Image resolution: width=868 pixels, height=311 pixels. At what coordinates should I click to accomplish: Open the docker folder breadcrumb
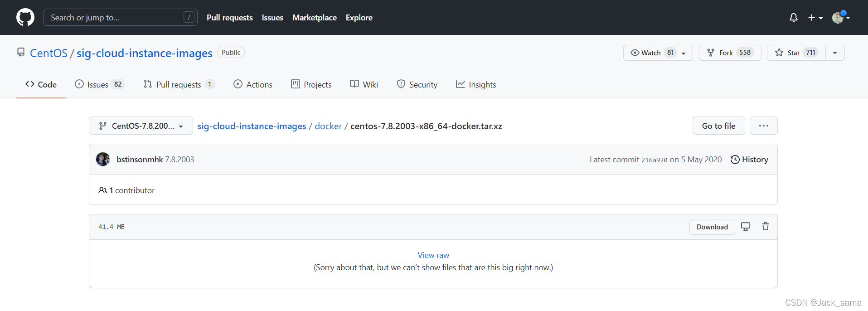328,126
